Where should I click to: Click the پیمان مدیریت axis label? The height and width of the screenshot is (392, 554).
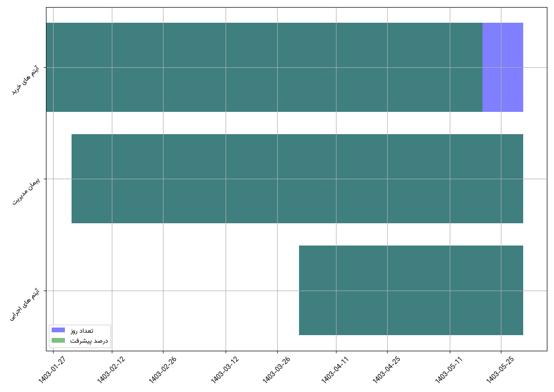[x=26, y=191]
